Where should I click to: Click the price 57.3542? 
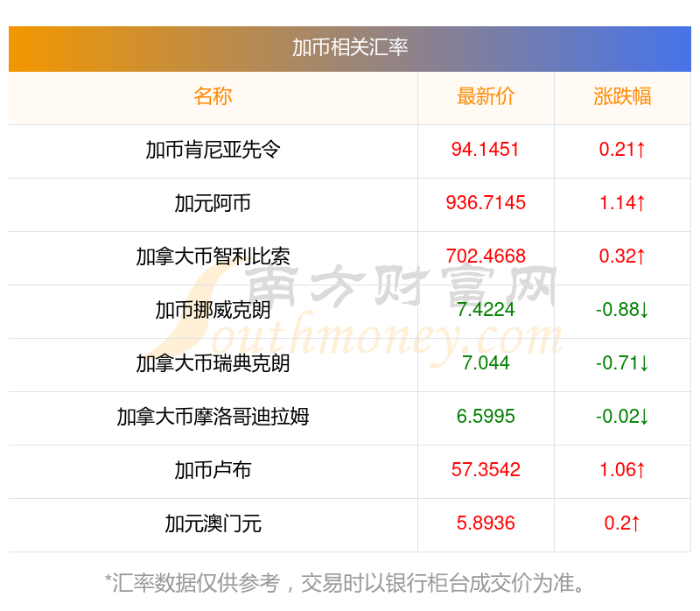(x=486, y=470)
